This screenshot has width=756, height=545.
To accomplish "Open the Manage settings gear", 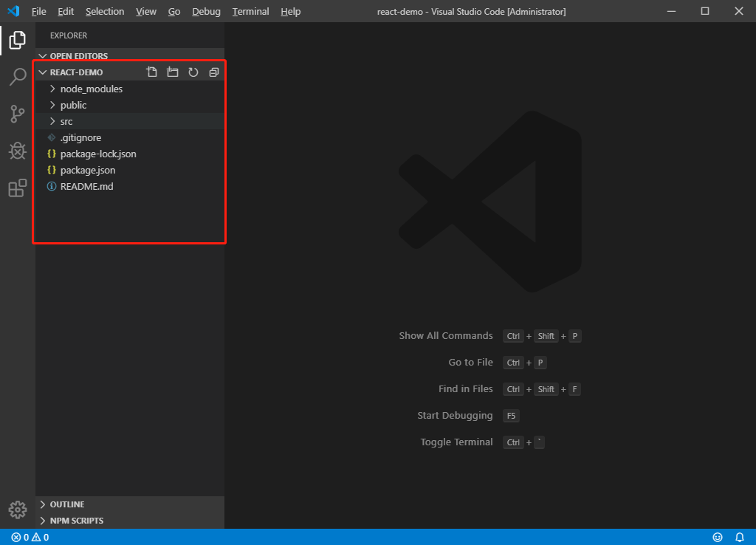I will pos(17,509).
